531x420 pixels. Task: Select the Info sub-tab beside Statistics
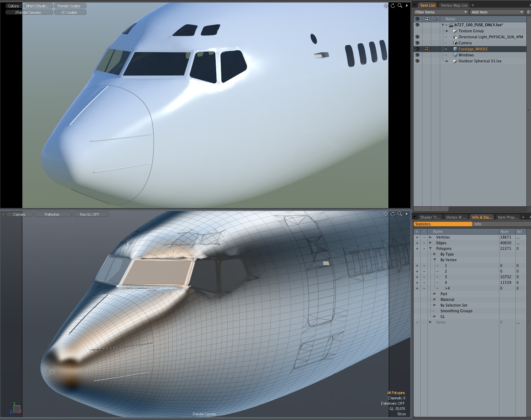[x=478, y=224]
